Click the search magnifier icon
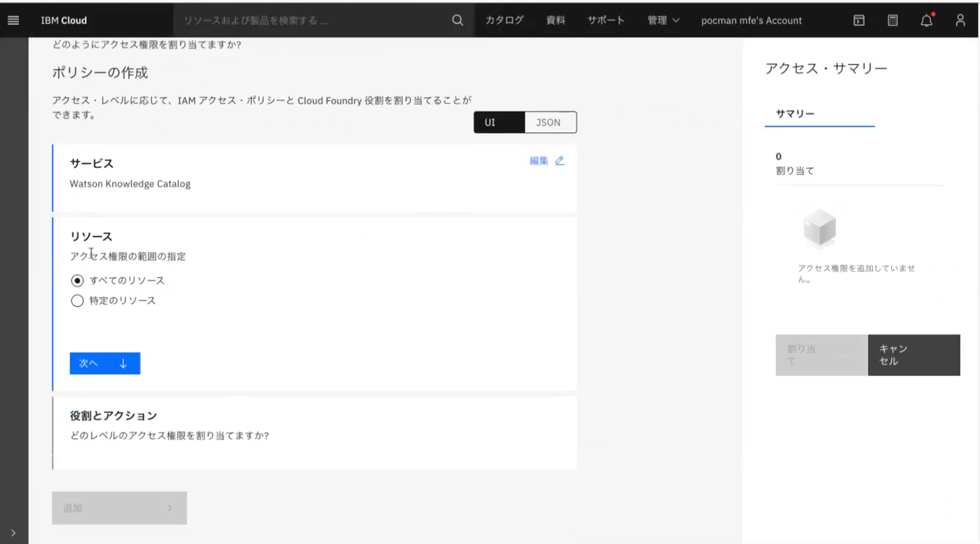This screenshot has height=544, width=980. [457, 20]
